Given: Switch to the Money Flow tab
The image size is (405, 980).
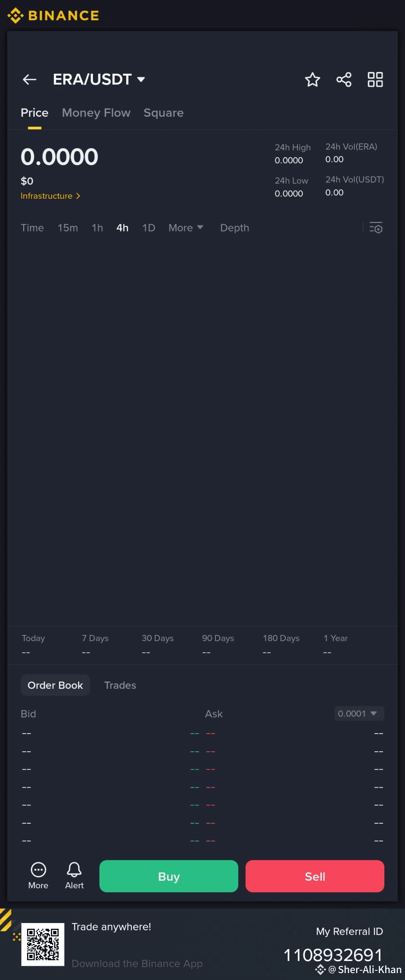Looking at the screenshot, I should (x=96, y=113).
